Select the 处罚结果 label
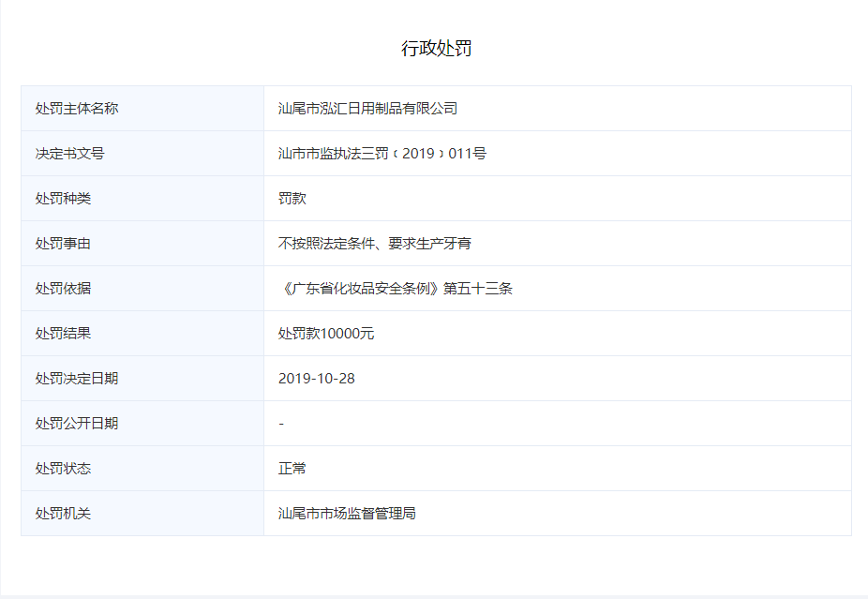The width and height of the screenshot is (868, 599). (63, 334)
